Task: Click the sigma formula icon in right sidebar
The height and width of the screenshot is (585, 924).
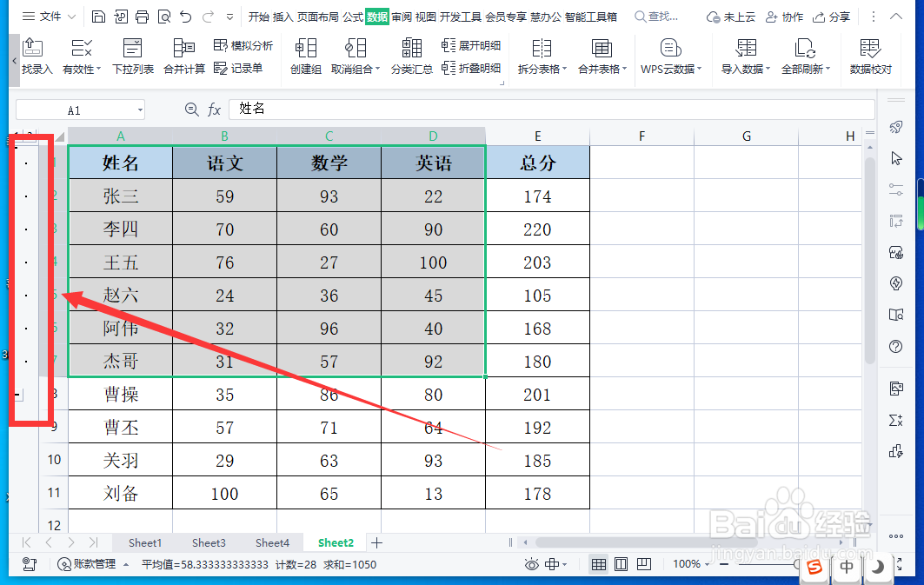Action: coord(895,420)
